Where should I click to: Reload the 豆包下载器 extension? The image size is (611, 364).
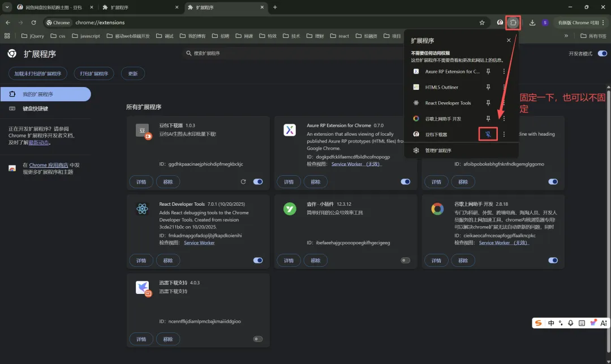(243, 182)
